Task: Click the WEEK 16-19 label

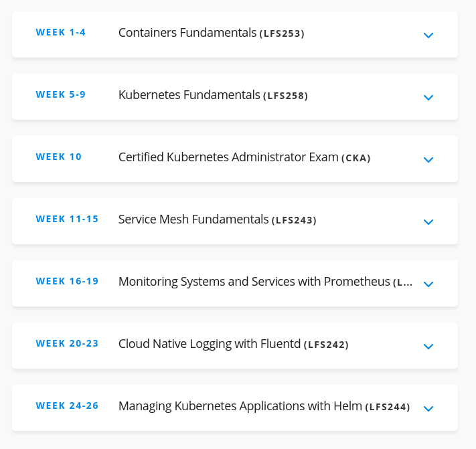Action: tap(67, 281)
